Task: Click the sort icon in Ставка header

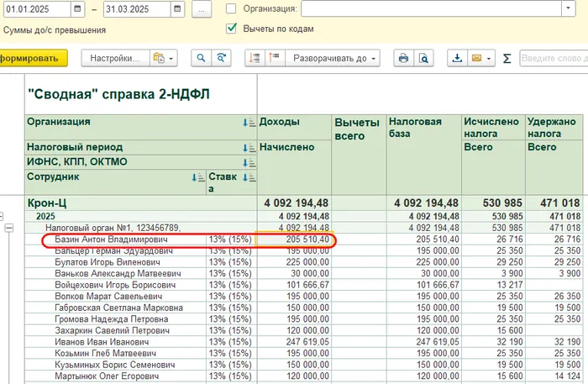Action: [x=248, y=177]
